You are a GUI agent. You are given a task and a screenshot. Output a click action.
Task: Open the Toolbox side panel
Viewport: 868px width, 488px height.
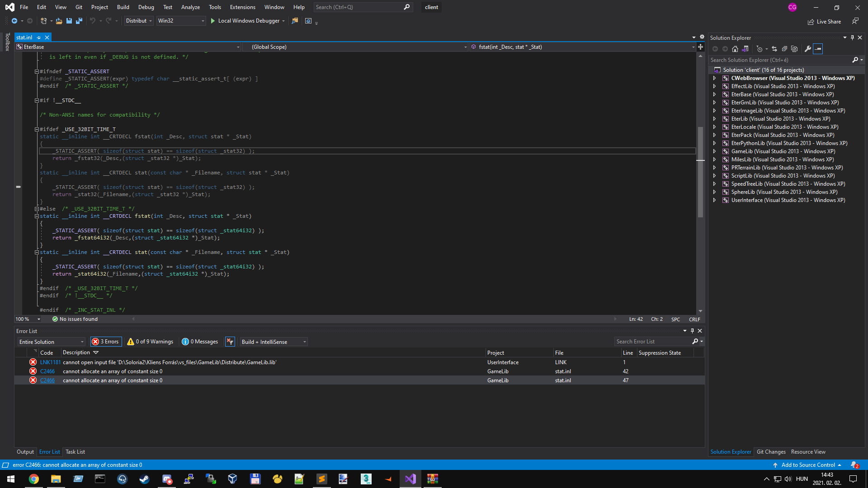[7, 42]
